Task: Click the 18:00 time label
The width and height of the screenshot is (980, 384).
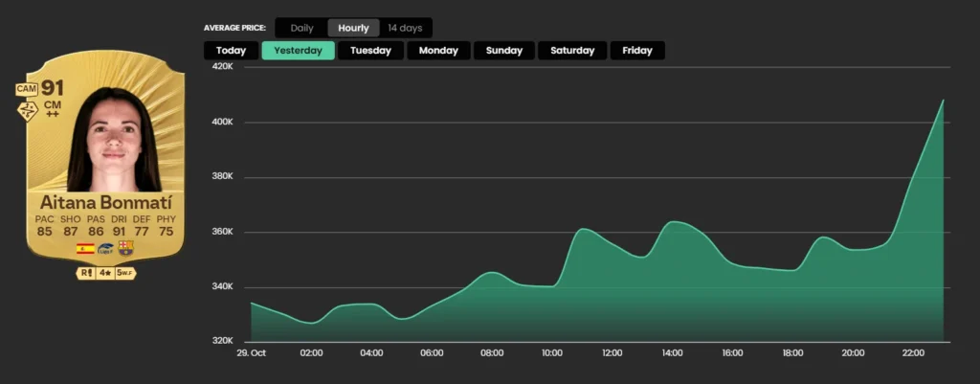Action: 793,353
